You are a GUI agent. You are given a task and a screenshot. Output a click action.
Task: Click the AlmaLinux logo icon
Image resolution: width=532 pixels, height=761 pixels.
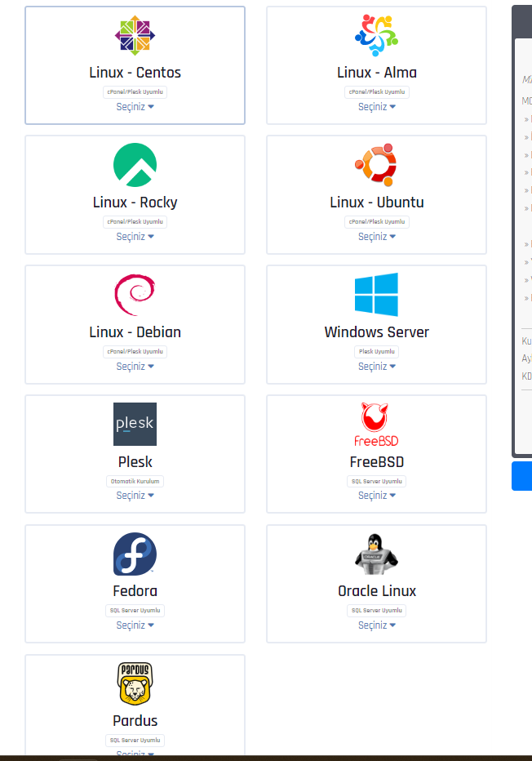pyautogui.click(x=376, y=35)
